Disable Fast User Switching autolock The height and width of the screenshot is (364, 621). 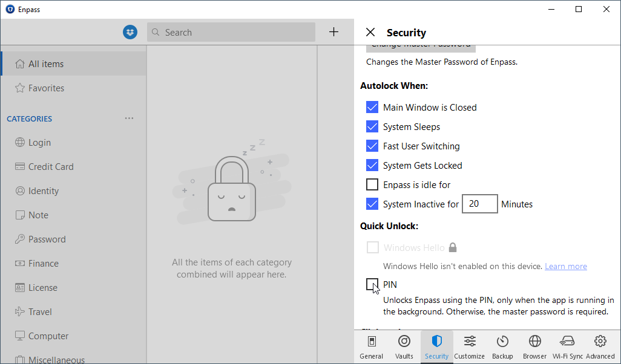pyautogui.click(x=372, y=146)
